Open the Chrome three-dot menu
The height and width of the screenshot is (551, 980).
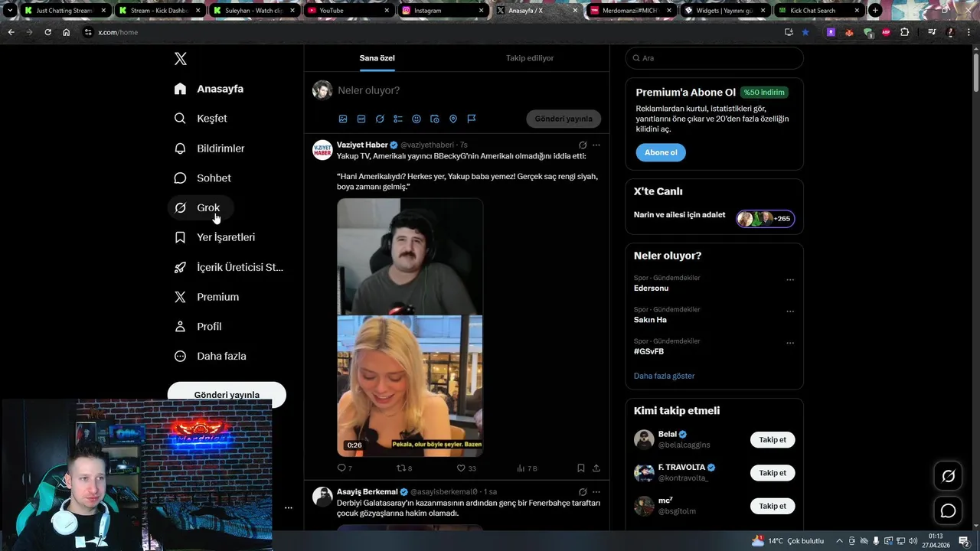(969, 32)
